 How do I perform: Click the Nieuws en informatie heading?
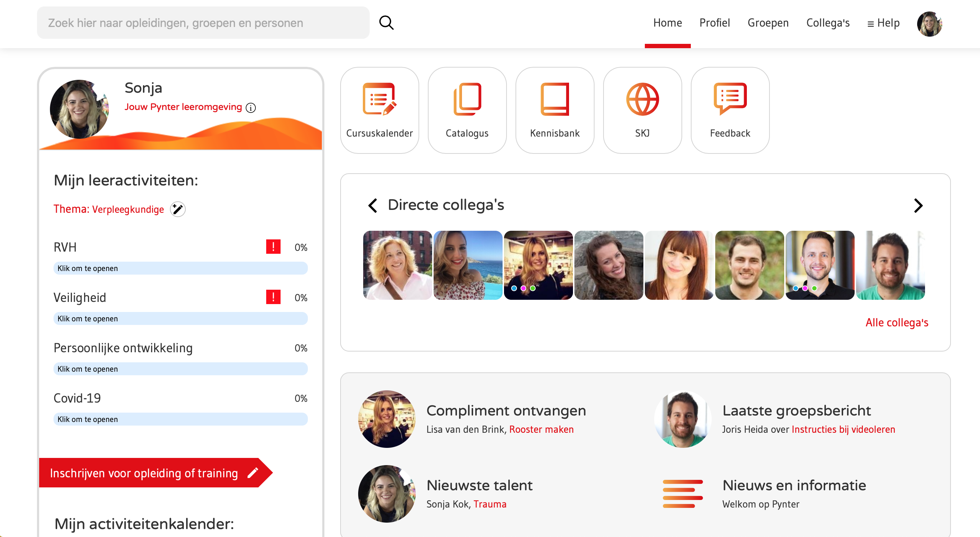coord(794,485)
